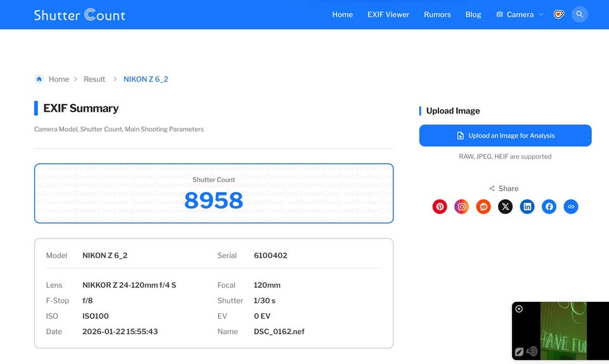Screen dimensions: 609x364
Task: Go to Rumors in navigation bar
Action: point(437,15)
